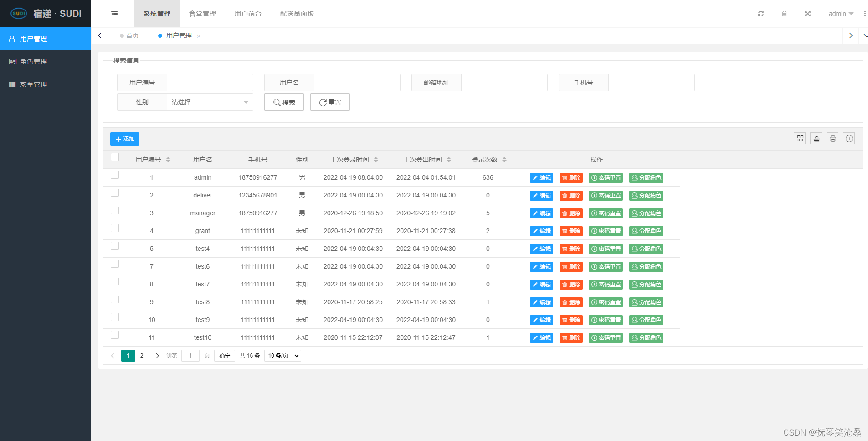Screen dimensions: 868x441
Task: Click the refresh icon in top bar
Action: (x=760, y=14)
